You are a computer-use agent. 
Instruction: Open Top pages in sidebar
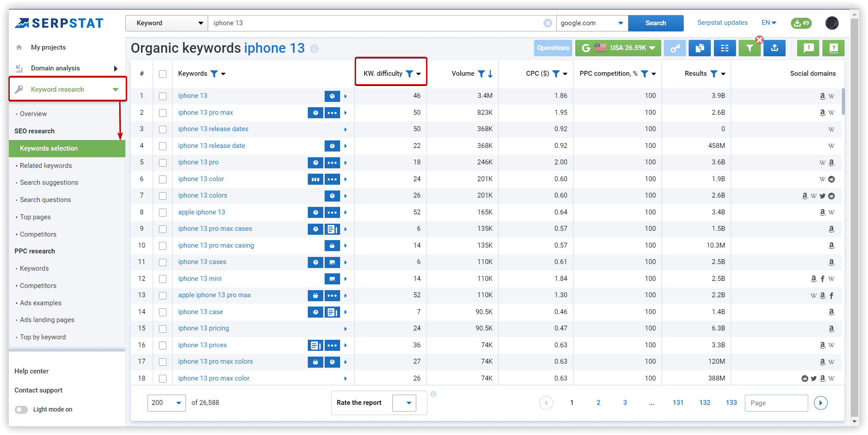[35, 217]
